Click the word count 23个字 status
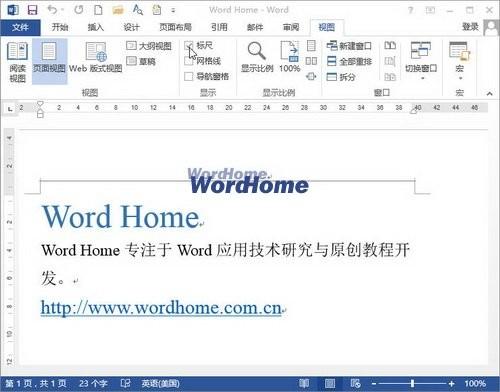The width and height of the screenshot is (500, 392). 93,383
